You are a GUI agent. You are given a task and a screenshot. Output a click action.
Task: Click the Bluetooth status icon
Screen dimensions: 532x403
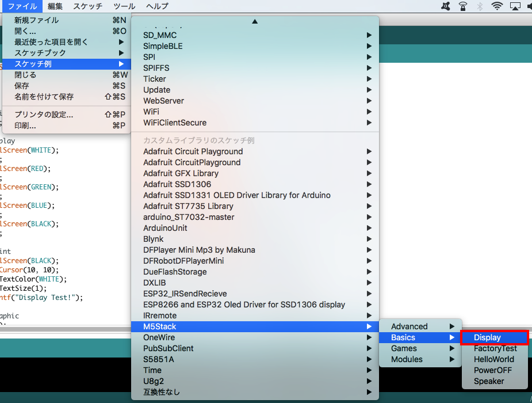click(480, 6)
